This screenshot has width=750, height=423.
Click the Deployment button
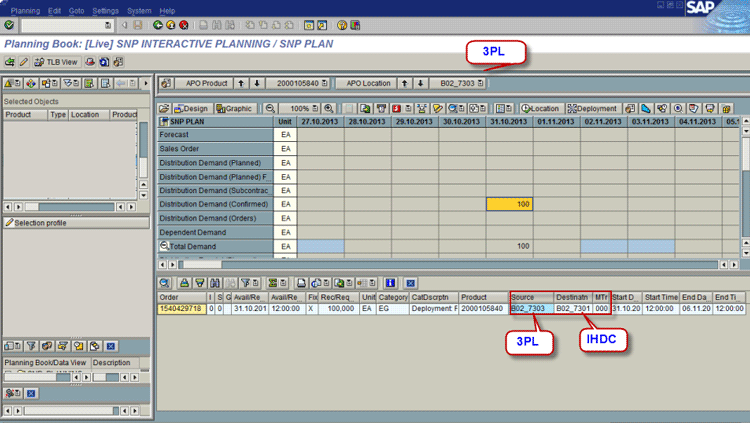[592, 109]
